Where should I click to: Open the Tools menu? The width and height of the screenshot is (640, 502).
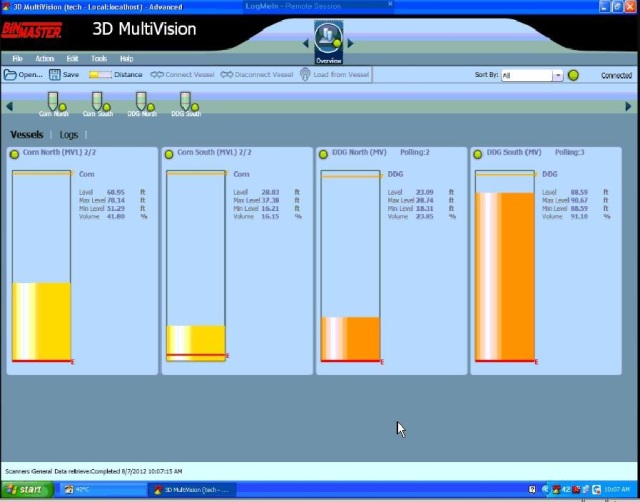tap(99, 59)
